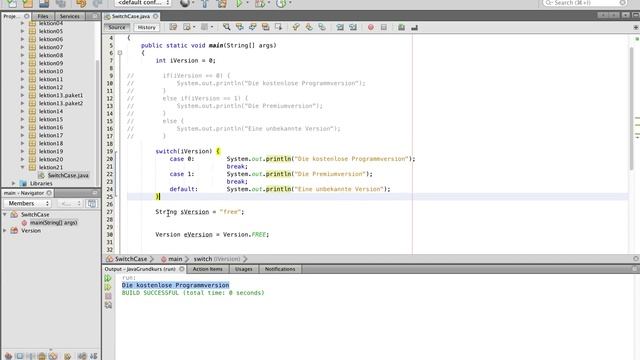This screenshot has width=640, height=360.
Task: Close the SwitchCase.java editor tab
Action: pos(156,16)
